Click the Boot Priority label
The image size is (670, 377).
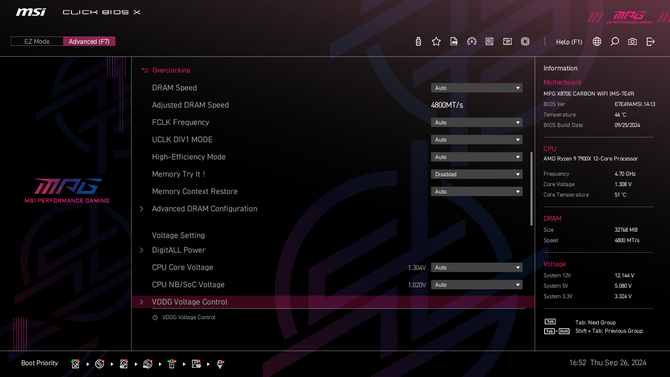(x=39, y=363)
